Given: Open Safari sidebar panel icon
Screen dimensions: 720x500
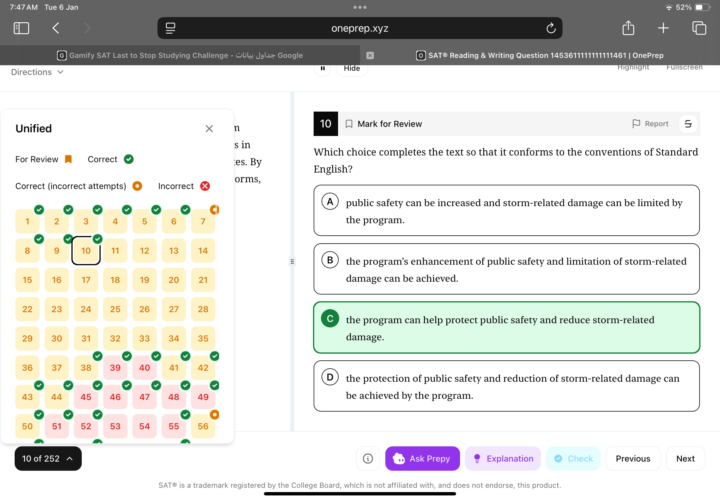Looking at the screenshot, I should click(x=21, y=28).
